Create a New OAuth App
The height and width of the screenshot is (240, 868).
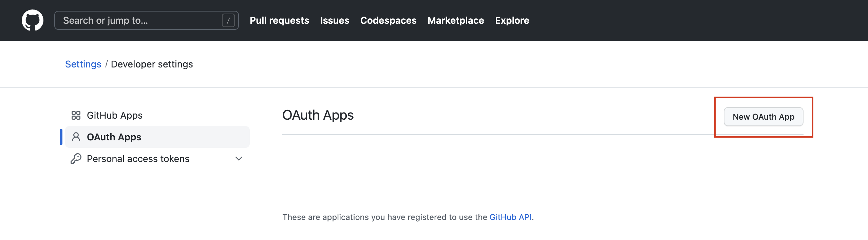click(763, 117)
